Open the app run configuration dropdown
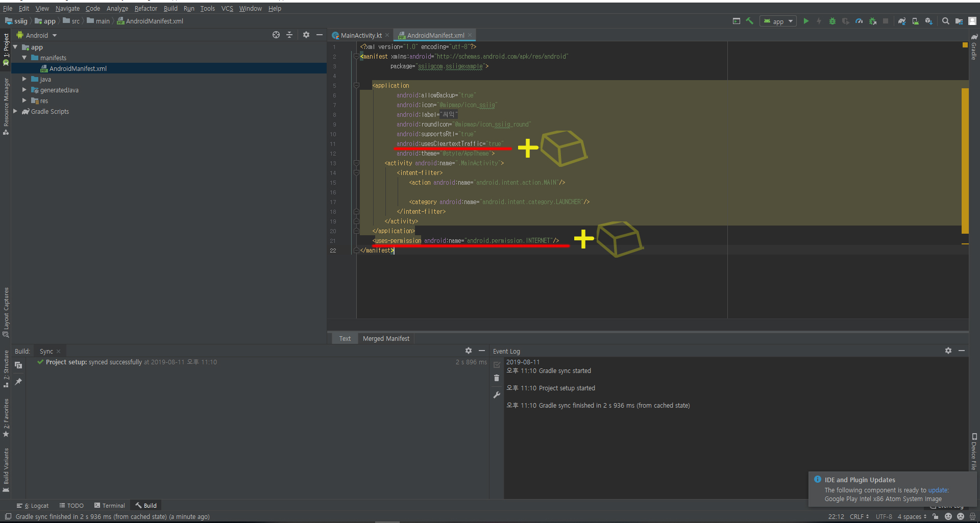 click(778, 21)
